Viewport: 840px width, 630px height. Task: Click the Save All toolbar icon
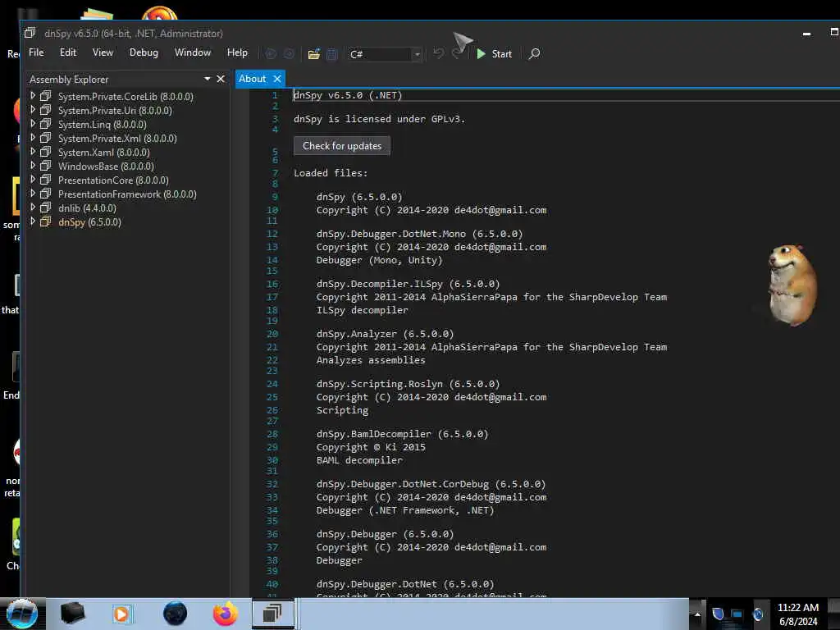click(x=331, y=54)
